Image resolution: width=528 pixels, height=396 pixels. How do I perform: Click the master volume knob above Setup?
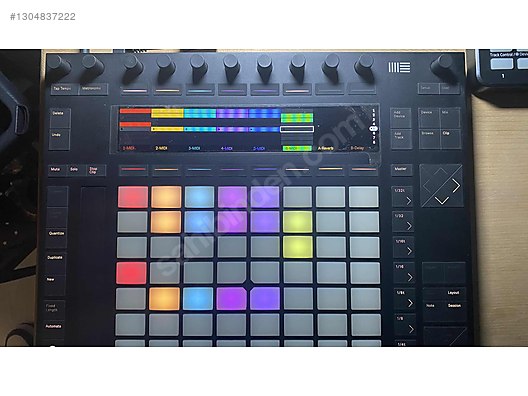[444, 66]
